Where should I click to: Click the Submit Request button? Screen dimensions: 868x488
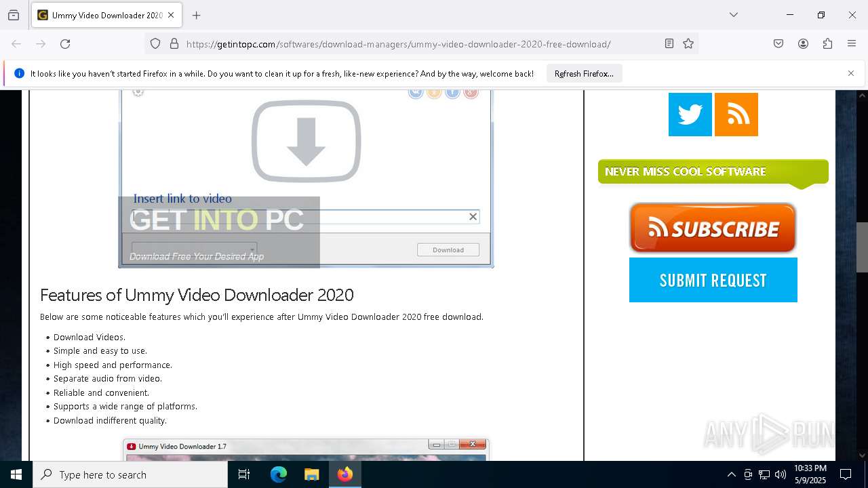713,280
